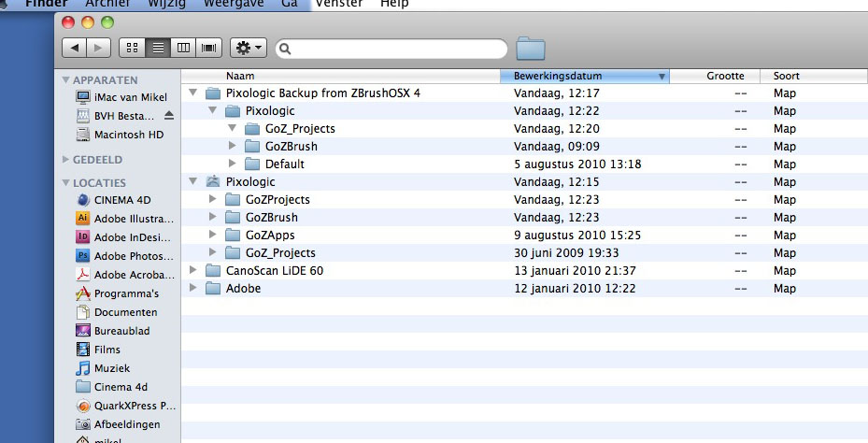This screenshot has width=868, height=443.
Task: Expand GoZBrush folder modified 12:23
Action: coord(213,217)
